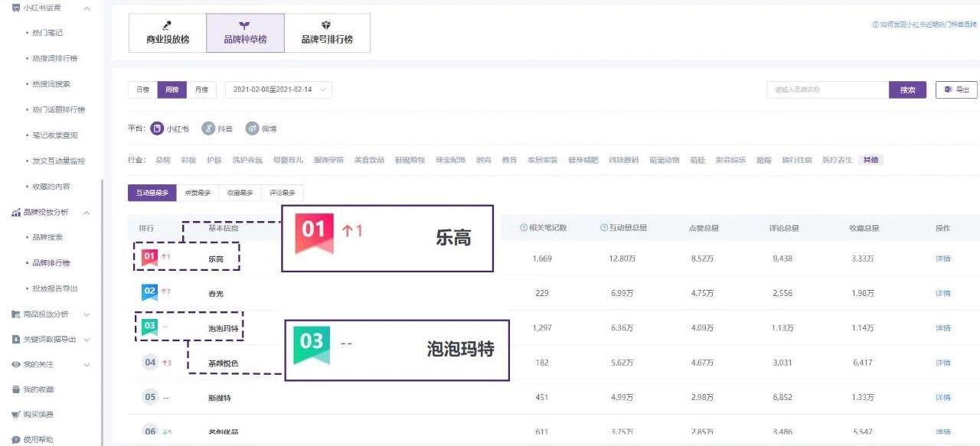Image resolution: width=980 pixels, height=446 pixels.
Task: Collapse the 品牌投放分析 section chevron
Action: [x=86, y=212]
